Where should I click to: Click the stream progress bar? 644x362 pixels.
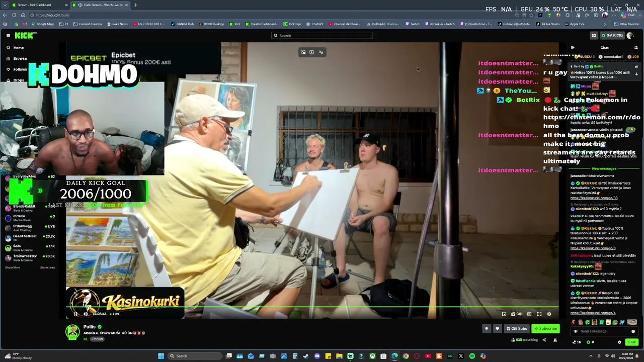tap(312, 307)
